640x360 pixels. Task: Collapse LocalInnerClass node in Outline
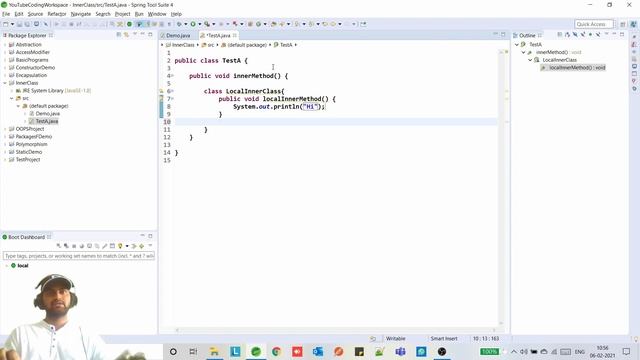[x=530, y=60]
